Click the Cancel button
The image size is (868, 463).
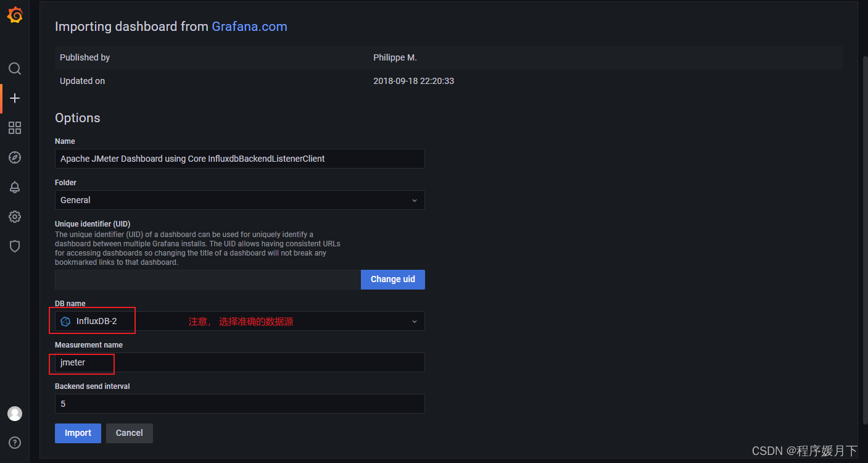pos(130,433)
